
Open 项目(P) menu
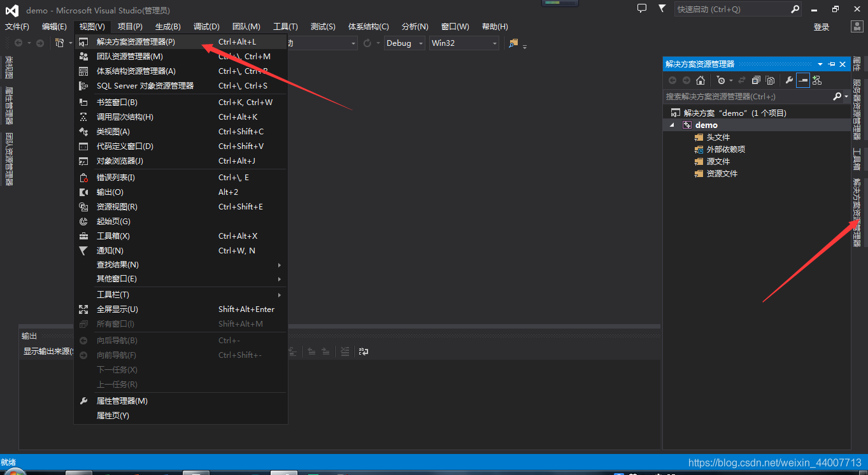[130, 26]
